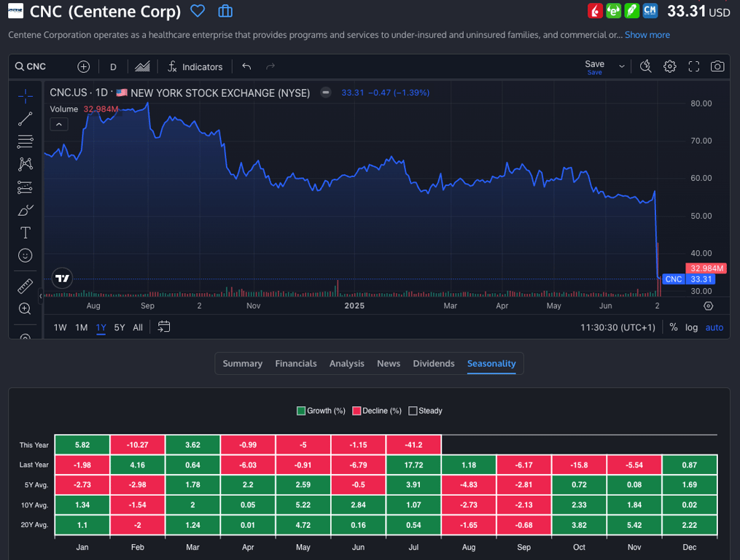Open the Save layout dropdown arrow
This screenshot has height=560, width=740.
[622, 66]
